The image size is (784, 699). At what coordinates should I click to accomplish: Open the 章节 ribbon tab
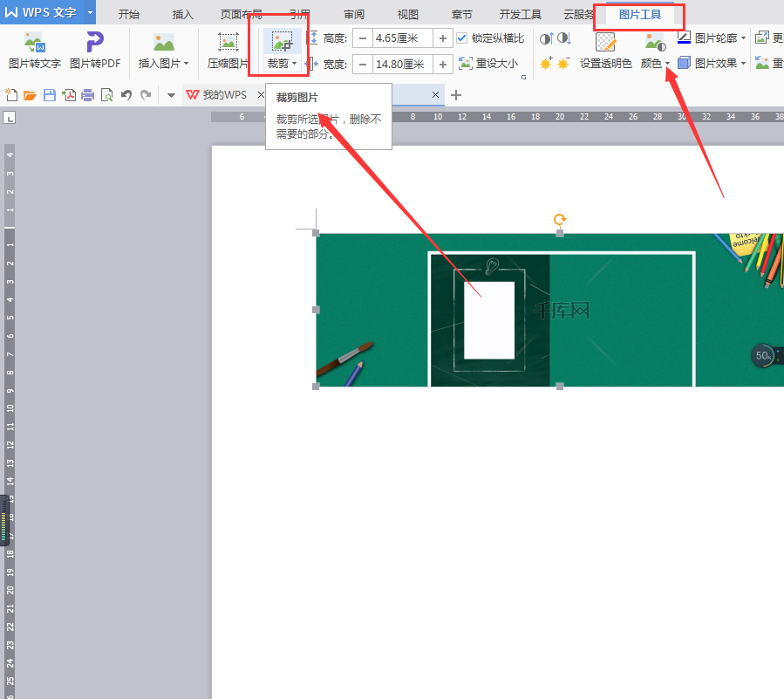461,15
